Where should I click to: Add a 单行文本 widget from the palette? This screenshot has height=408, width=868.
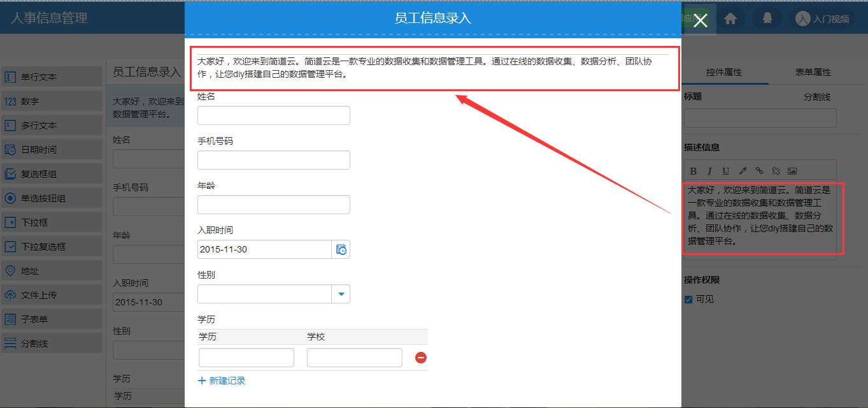point(52,77)
